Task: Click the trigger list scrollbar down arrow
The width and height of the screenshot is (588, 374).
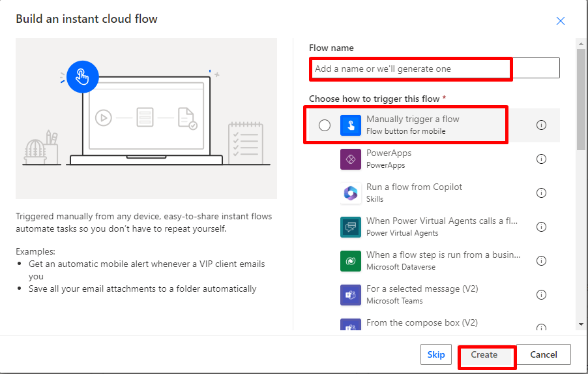Action: click(581, 324)
